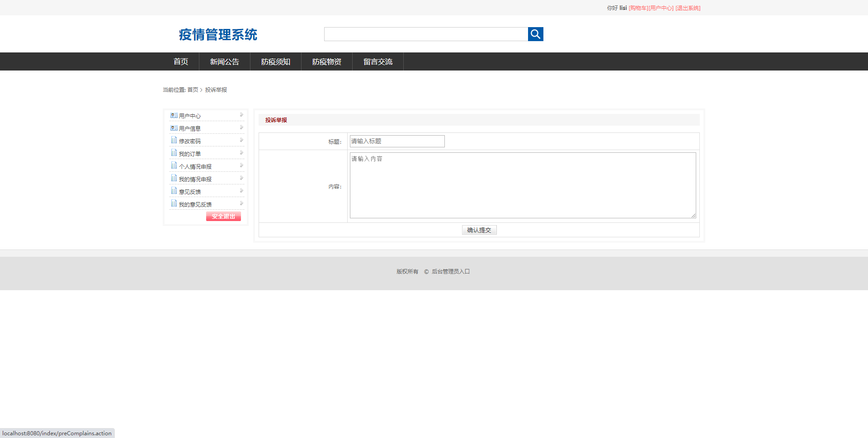This screenshot has height=438, width=868.
Task: Open 用户信息 in the sidebar
Action: tap(190, 129)
